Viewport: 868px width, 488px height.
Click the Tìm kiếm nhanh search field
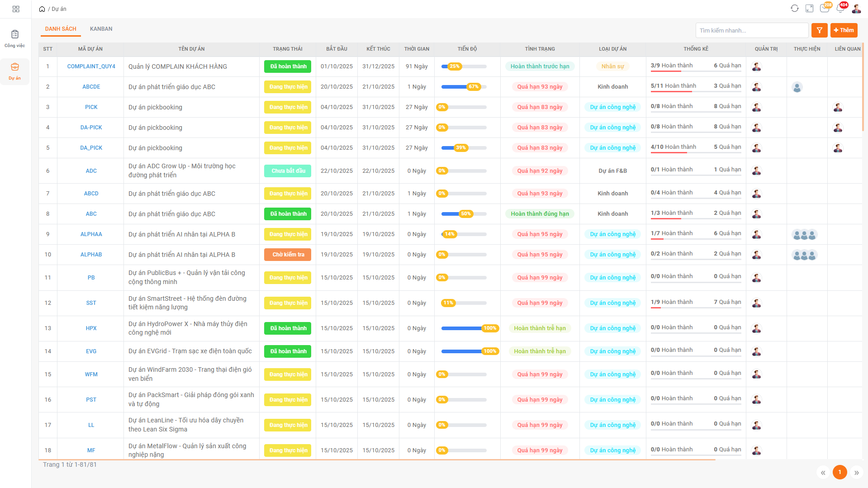751,30
